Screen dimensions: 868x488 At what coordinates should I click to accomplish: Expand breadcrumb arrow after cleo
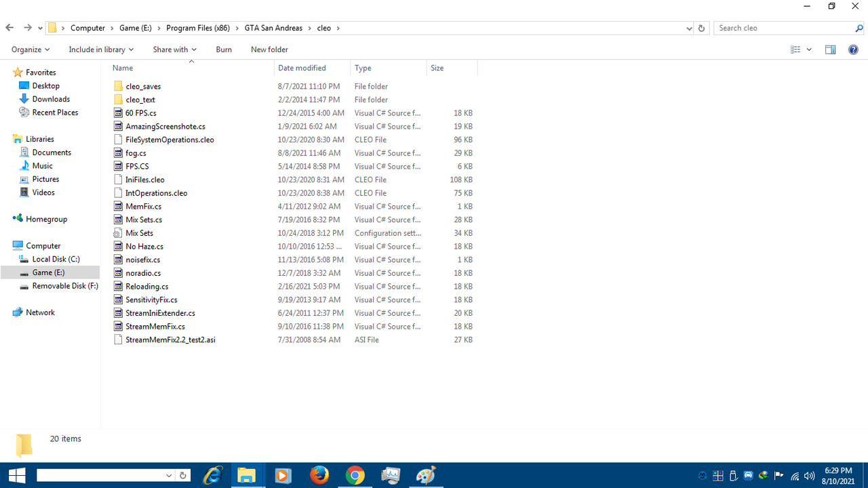click(338, 28)
